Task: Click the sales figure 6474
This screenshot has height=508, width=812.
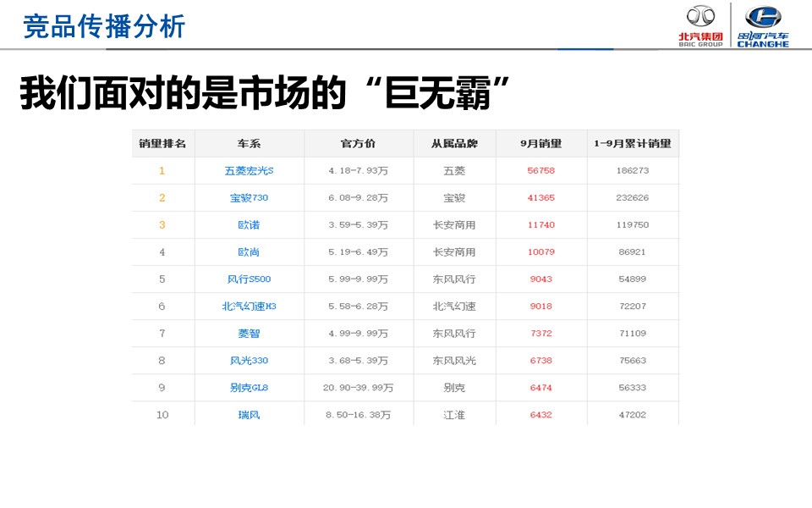Action: pos(541,388)
